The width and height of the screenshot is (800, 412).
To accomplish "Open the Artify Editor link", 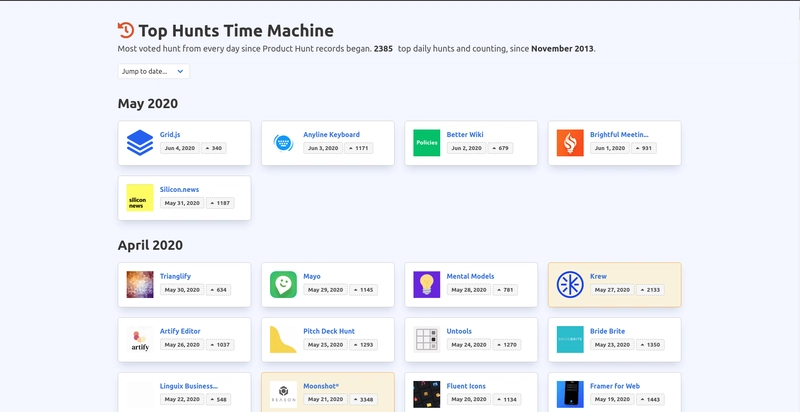I will [180, 331].
